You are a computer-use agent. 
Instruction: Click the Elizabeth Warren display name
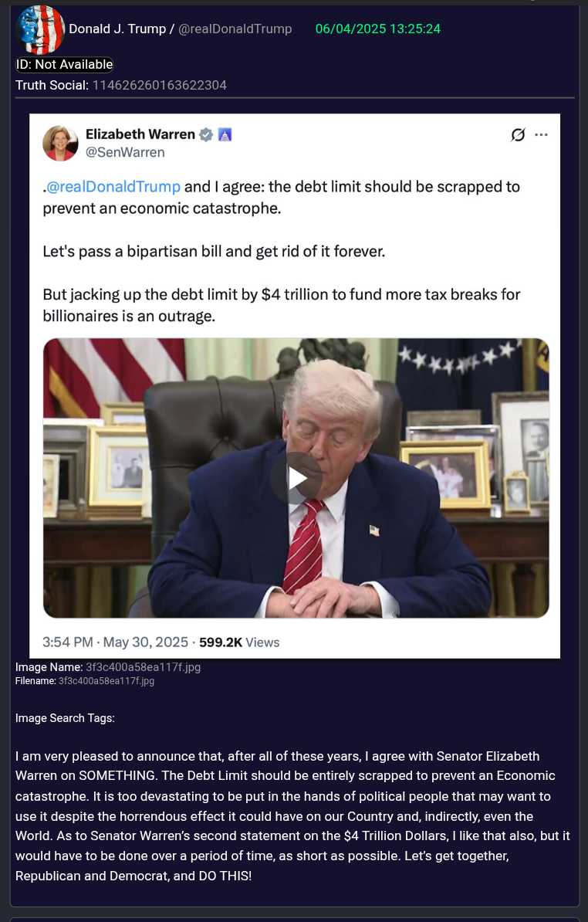click(140, 134)
